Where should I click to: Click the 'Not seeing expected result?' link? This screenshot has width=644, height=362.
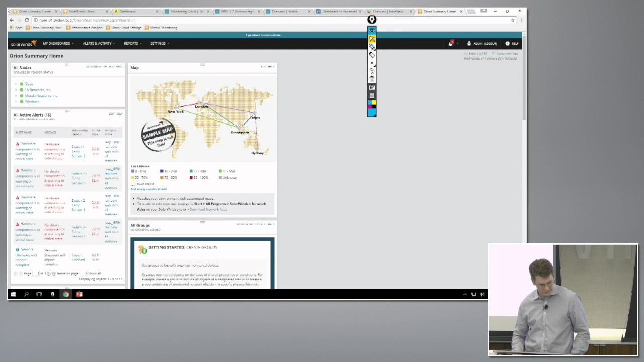point(149,189)
